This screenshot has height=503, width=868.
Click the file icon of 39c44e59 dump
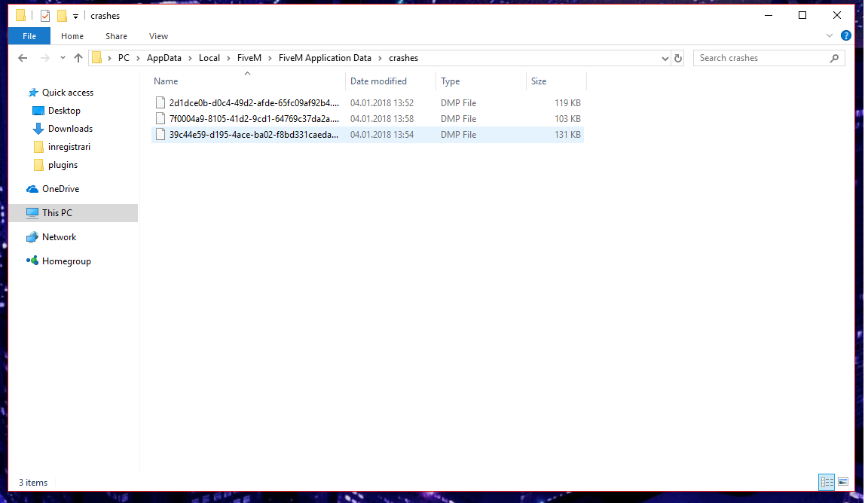pyautogui.click(x=160, y=135)
